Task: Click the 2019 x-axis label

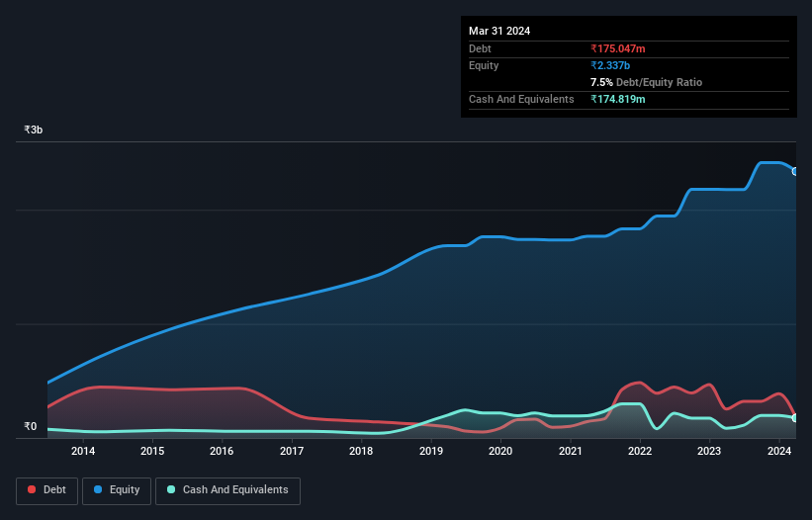Action: [431, 451]
